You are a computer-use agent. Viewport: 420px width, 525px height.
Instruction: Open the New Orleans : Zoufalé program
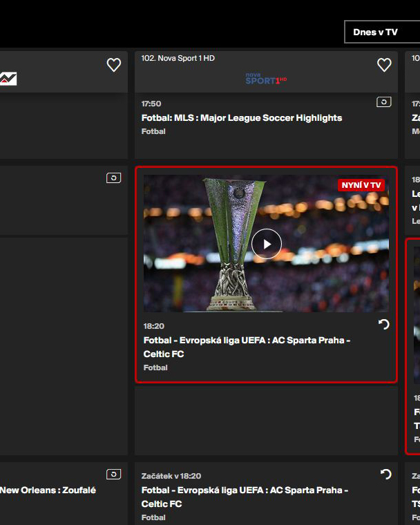tap(48, 490)
